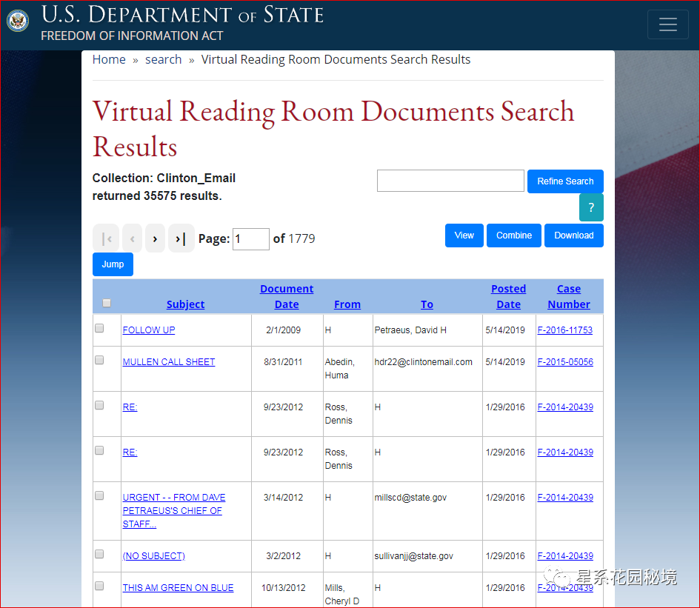Click the Department of State seal logo
Image resolution: width=700 pixels, height=608 pixels.
18,21
